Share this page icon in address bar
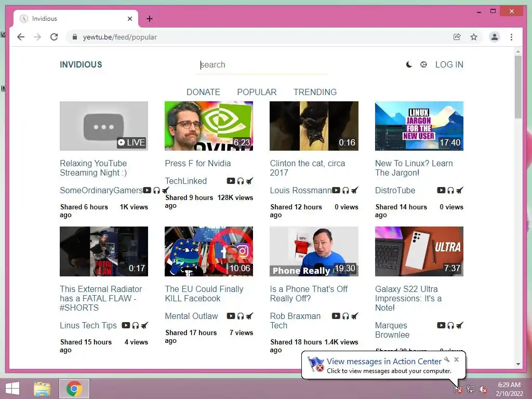The height and width of the screenshot is (399, 532). (457, 37)
